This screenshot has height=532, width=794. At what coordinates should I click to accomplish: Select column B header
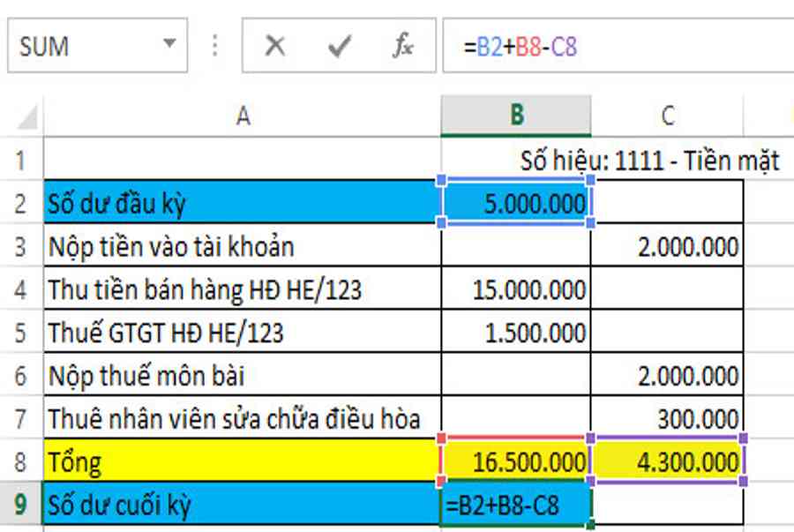point(516,116)
